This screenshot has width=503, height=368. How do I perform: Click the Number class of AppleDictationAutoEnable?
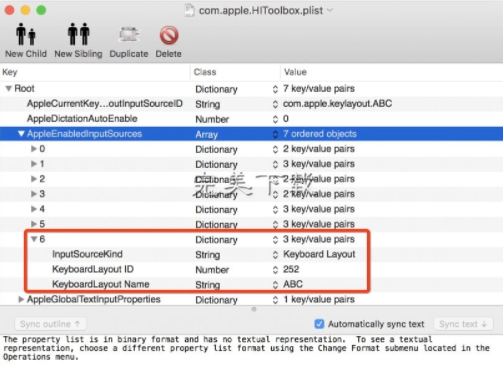212,119
